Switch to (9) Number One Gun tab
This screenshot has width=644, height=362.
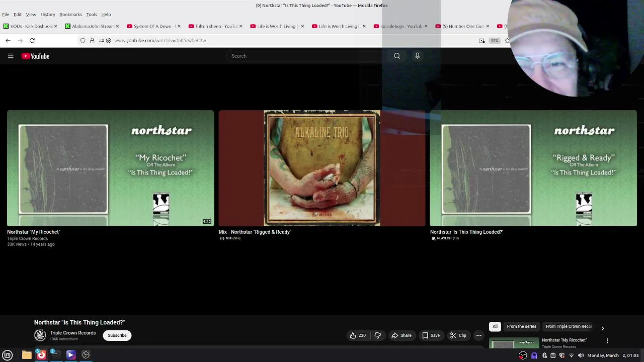463,26
